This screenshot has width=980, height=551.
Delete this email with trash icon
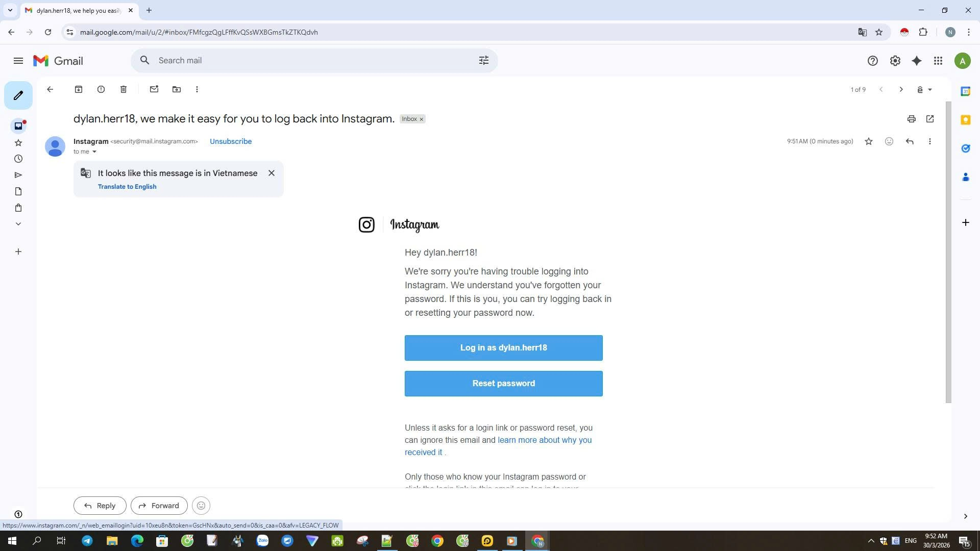pyautogui.click(x=124, y=89)
